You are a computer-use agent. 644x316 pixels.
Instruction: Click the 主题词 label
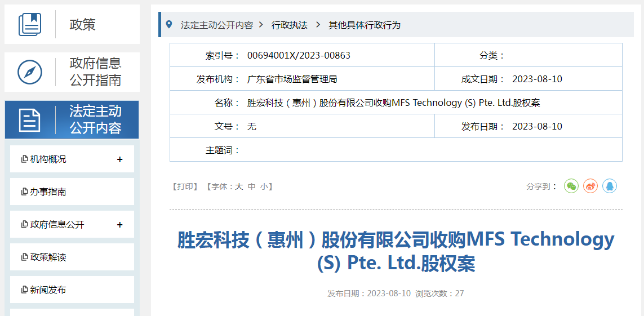click(223, 150)
